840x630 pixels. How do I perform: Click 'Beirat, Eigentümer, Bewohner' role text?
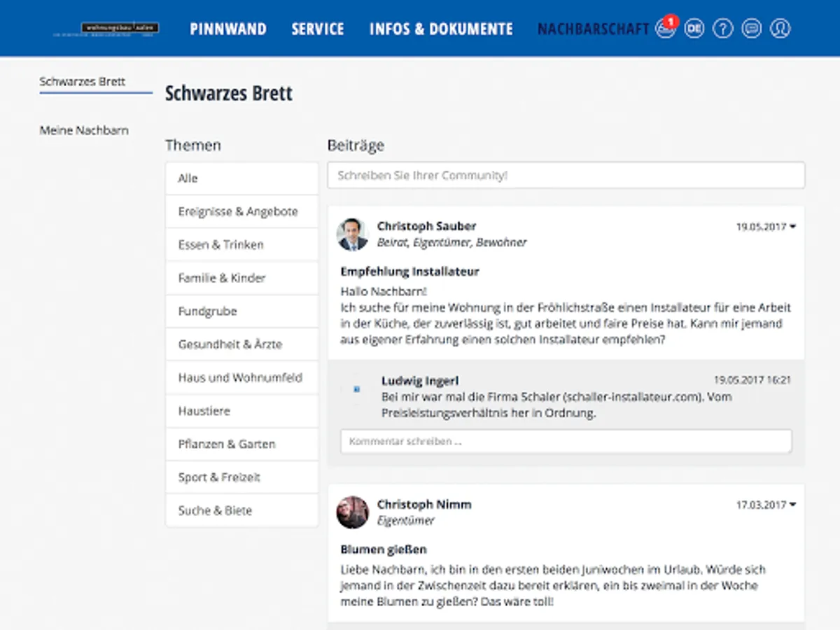click(451, 242)
